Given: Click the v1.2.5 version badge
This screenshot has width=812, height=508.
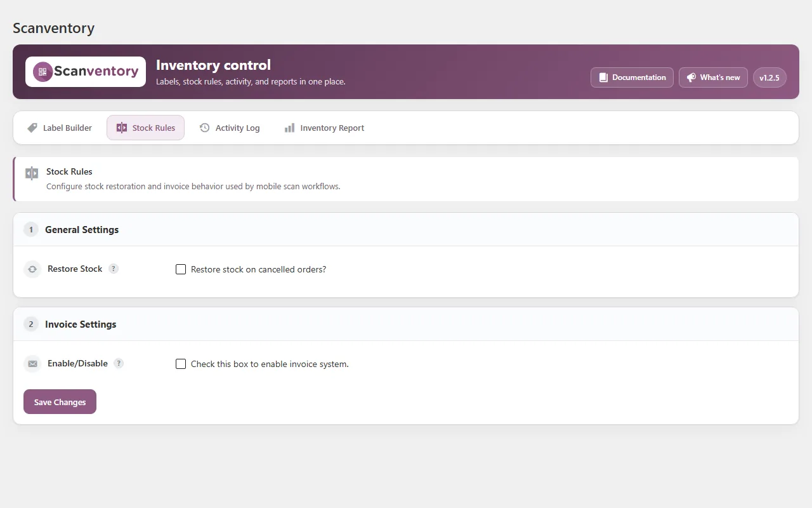Looking at the screenshot, I should (x=769, y=77).
